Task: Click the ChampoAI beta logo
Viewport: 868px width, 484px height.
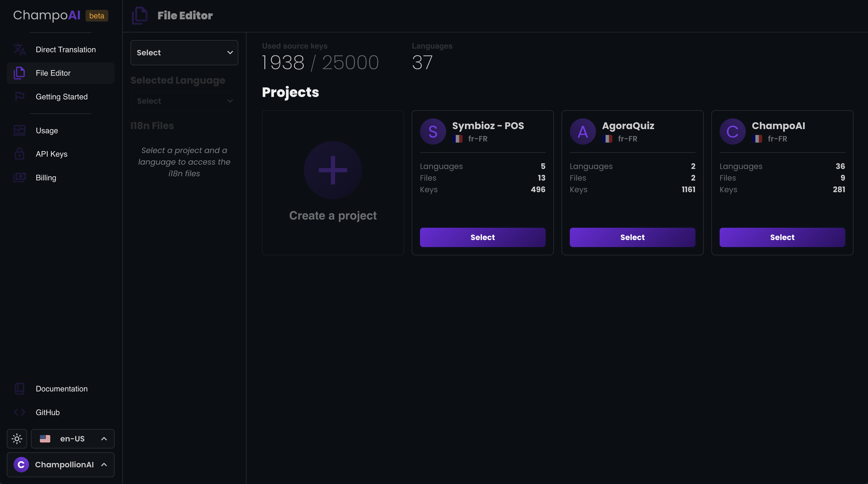Action: [x=61, y=15]
